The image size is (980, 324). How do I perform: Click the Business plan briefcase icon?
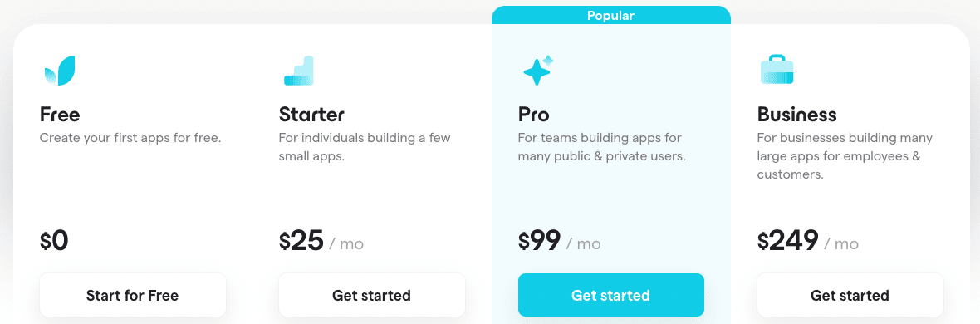[777, 70]
